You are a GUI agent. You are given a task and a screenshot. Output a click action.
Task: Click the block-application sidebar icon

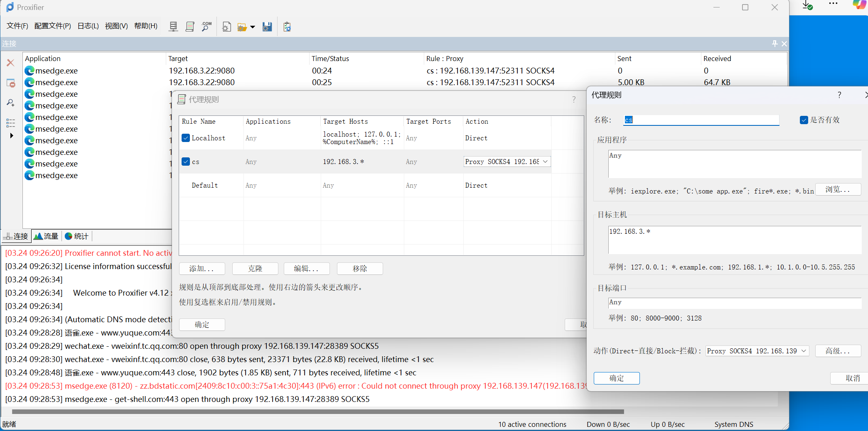(10, 83)
